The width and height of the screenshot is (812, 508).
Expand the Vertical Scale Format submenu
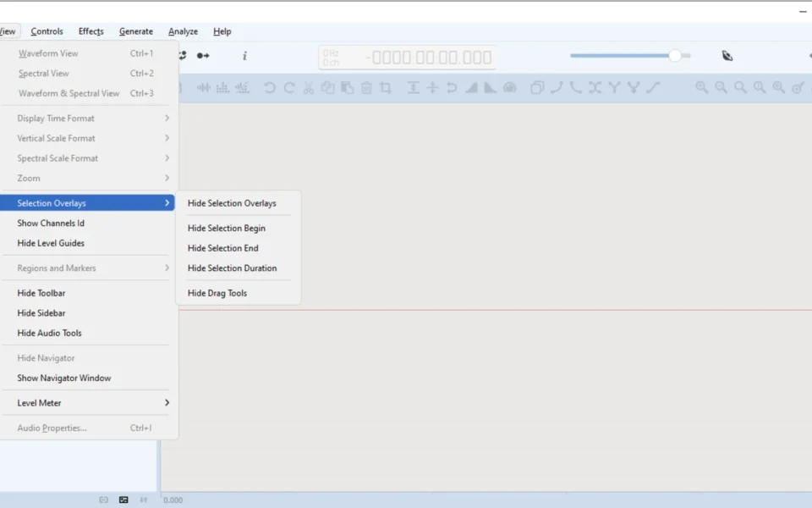[x=87, y=138]
